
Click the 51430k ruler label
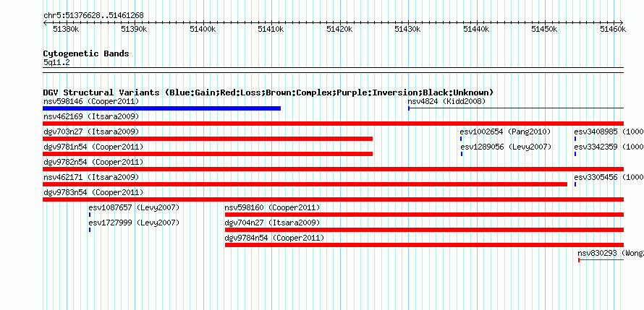408,29
